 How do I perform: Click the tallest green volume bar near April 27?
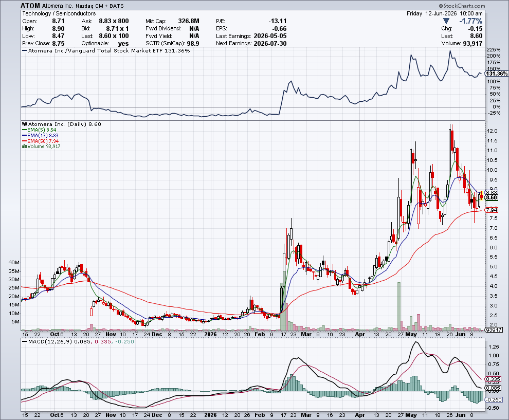[399, 306]
